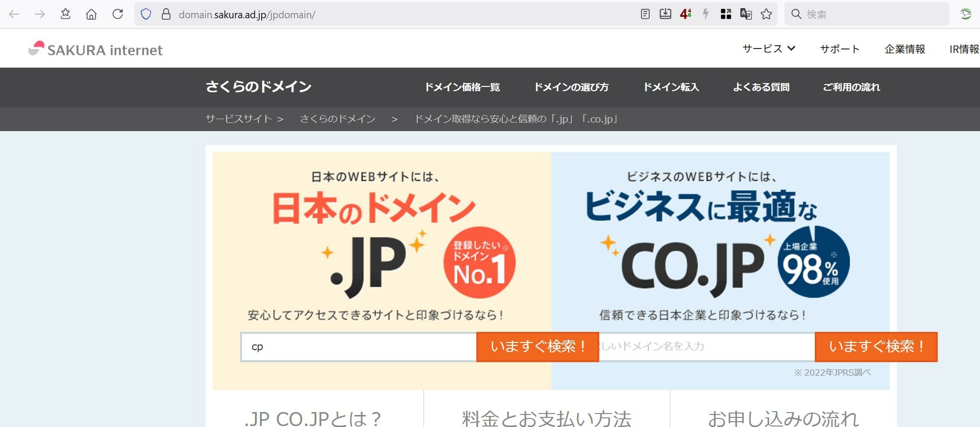
Task: Click the install/download page icon in address bar
Action: 665,14
